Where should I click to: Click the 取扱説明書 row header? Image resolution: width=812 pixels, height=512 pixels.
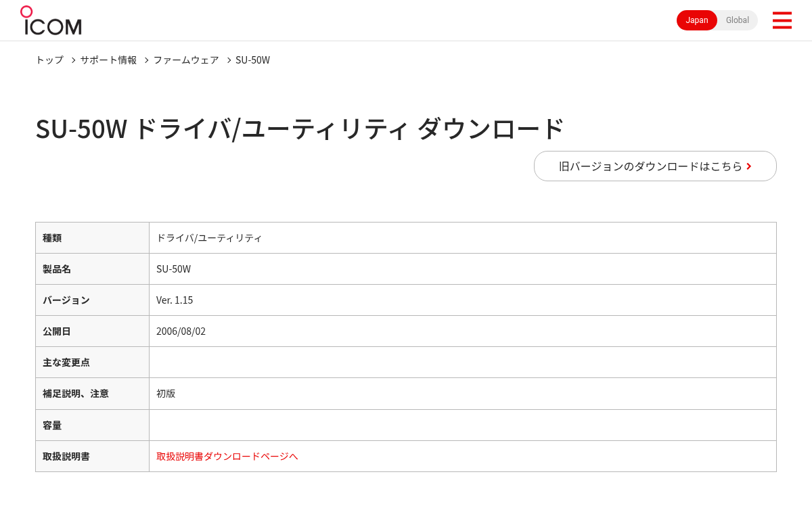(92, 456)
